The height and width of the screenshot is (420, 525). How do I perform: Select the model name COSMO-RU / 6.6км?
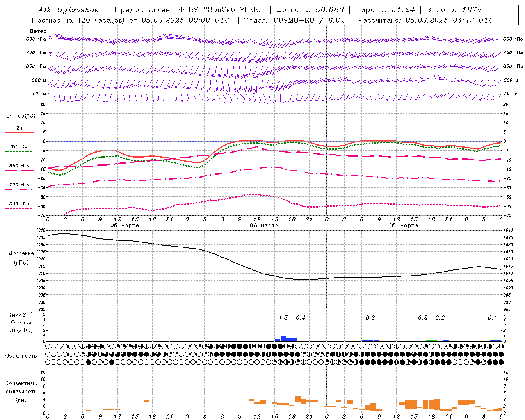pyautogui.click(x=311, y=20)
